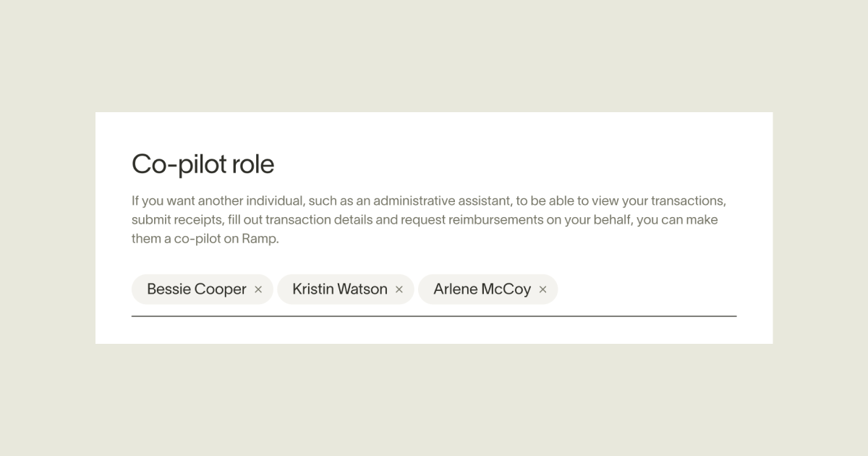Screen dimensions: 868x456
Task: Remove Kristin Watson using the x icon
Action: (x=399, y=290)
